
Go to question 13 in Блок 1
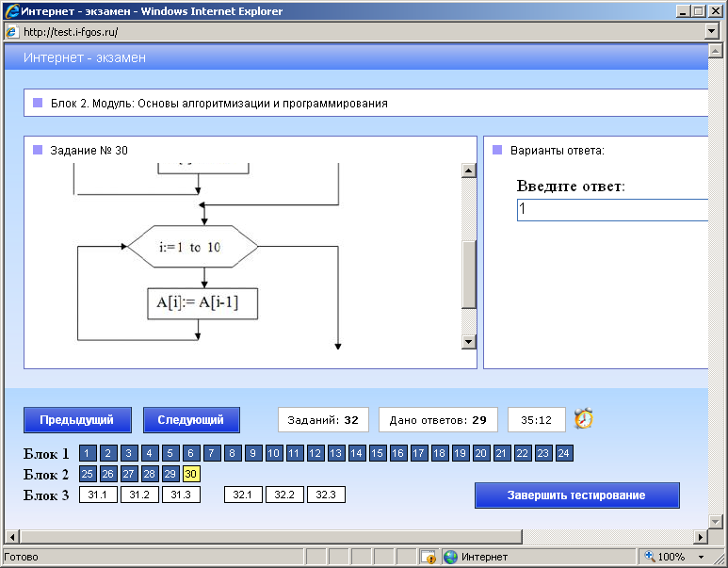[x=335, y=453]
